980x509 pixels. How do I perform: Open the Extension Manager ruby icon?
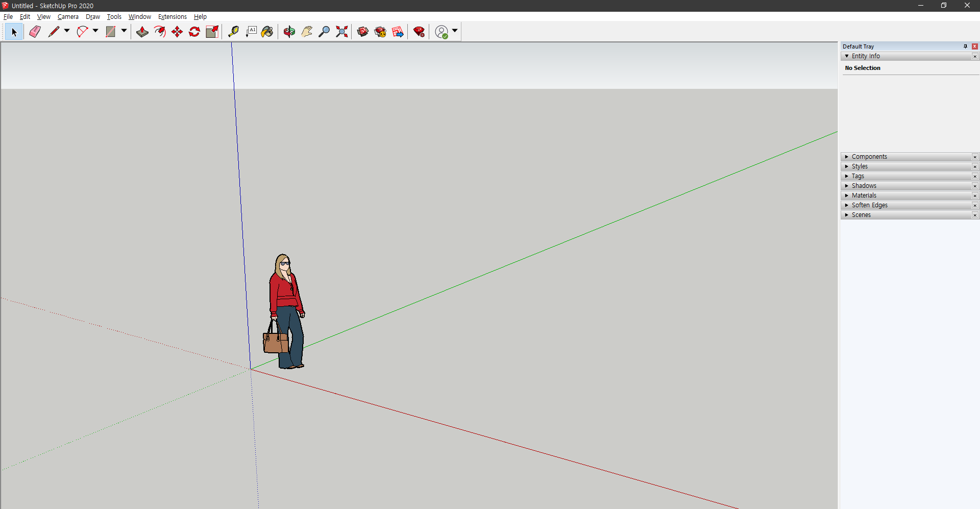pyautogui.click(x=419, y=32)
